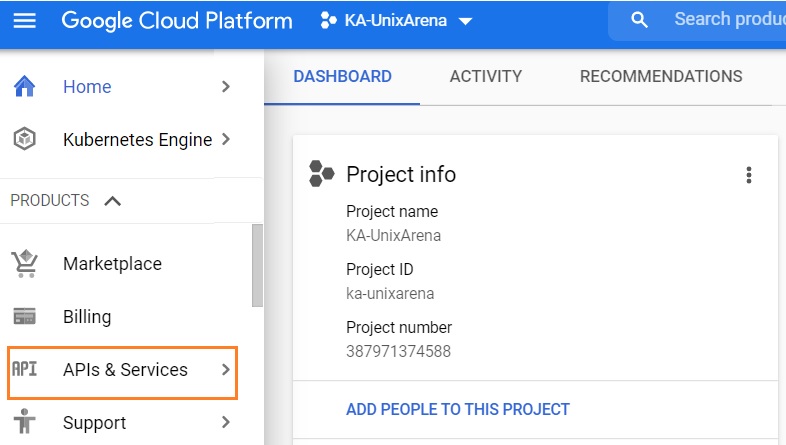Click the Project info card heading
The image size is (786, 445).
coord(401,174)
